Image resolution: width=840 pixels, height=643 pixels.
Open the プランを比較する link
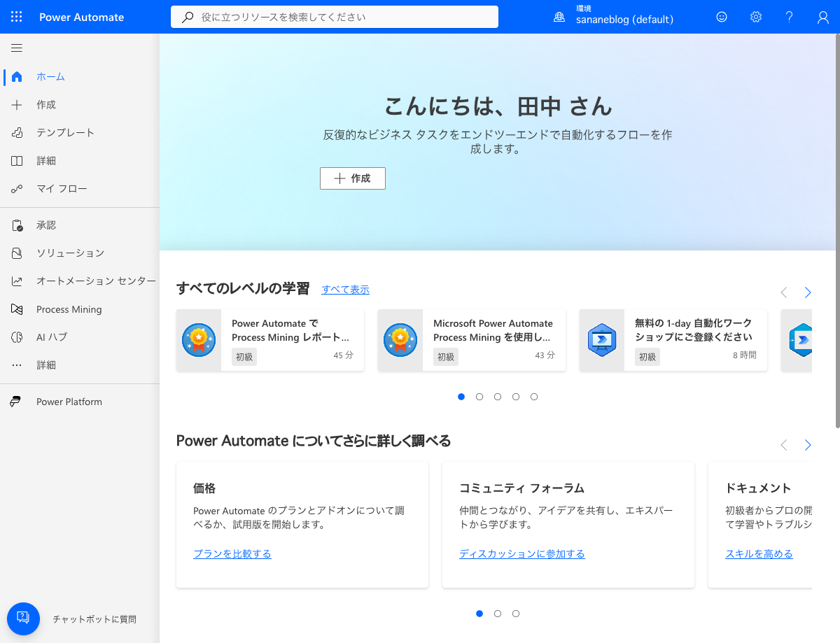point(232,554)
